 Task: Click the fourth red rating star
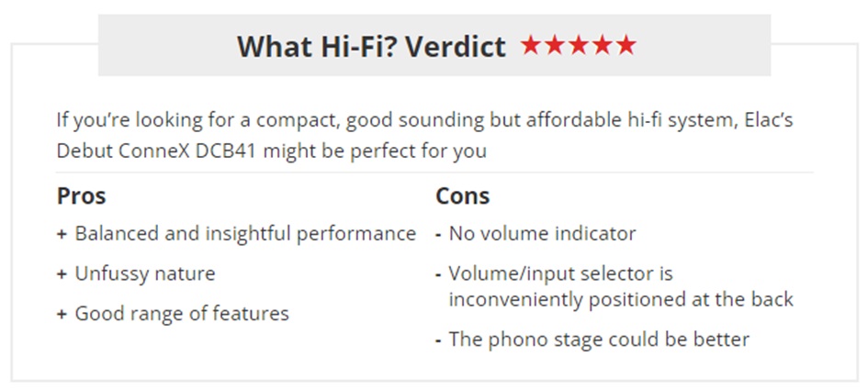(x=603, y=45)
